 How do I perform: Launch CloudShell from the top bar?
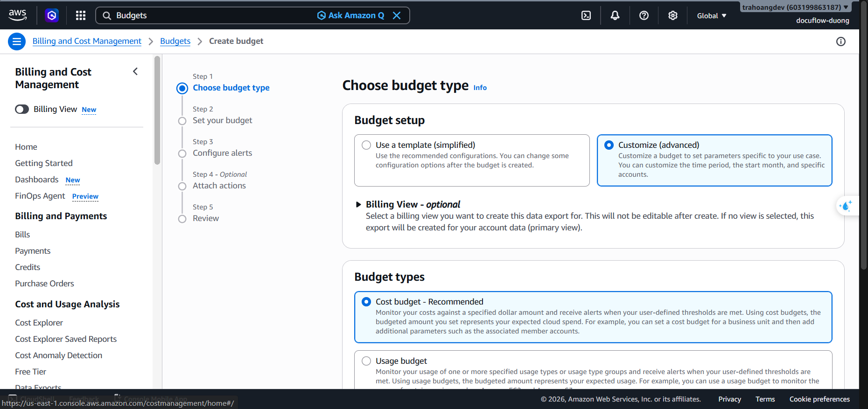586,15
